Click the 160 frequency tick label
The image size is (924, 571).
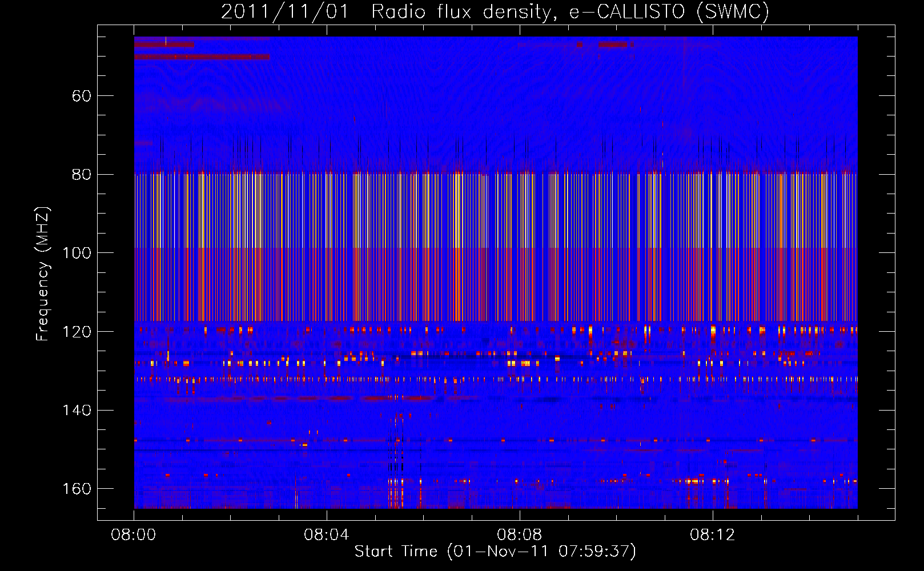click(77, 489)
